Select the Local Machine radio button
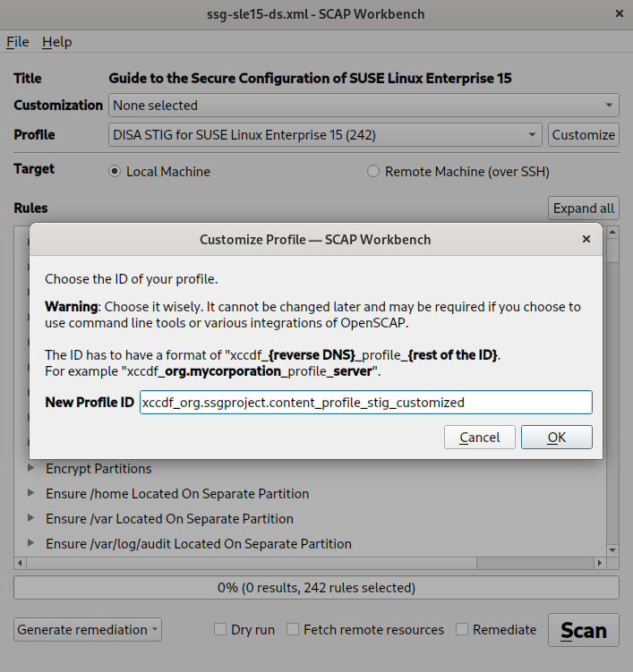 115,171
